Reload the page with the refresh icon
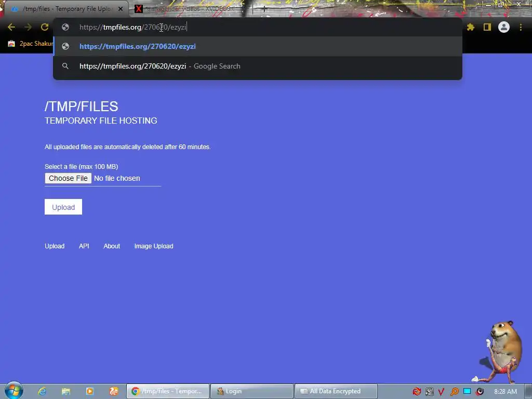 click(45, 27)
